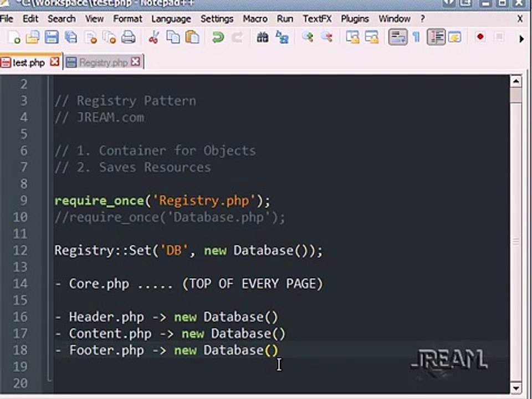The height and width of the screenshot is (399, 532).
Task: Zoom in using the magnifier plus icon
Action: click(308, 37)
